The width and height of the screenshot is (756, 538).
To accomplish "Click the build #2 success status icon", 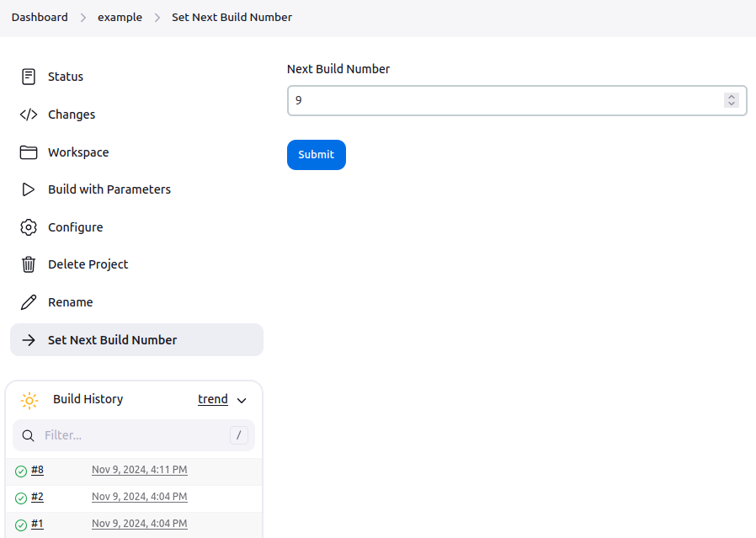I will [21, 498].
